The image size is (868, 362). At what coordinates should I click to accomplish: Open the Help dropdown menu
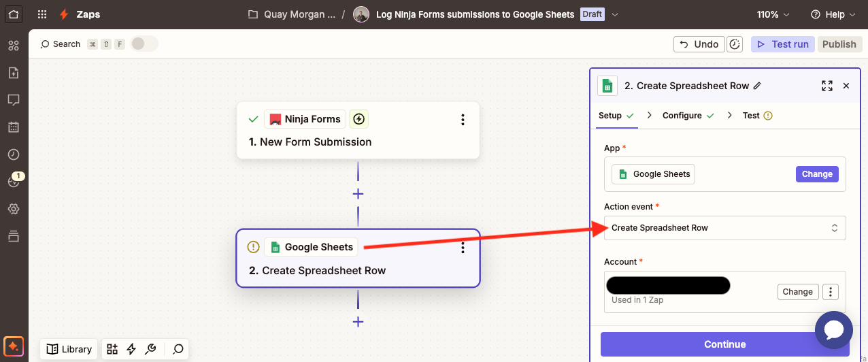coord(833,14)
